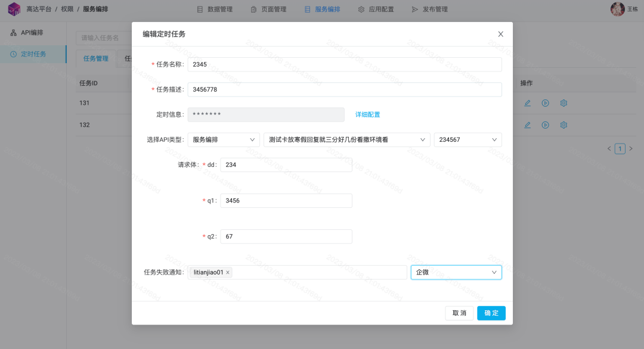Screen dimensions: 644x349
Task: Cancel with the 取消 button
Action: point(459,313)
